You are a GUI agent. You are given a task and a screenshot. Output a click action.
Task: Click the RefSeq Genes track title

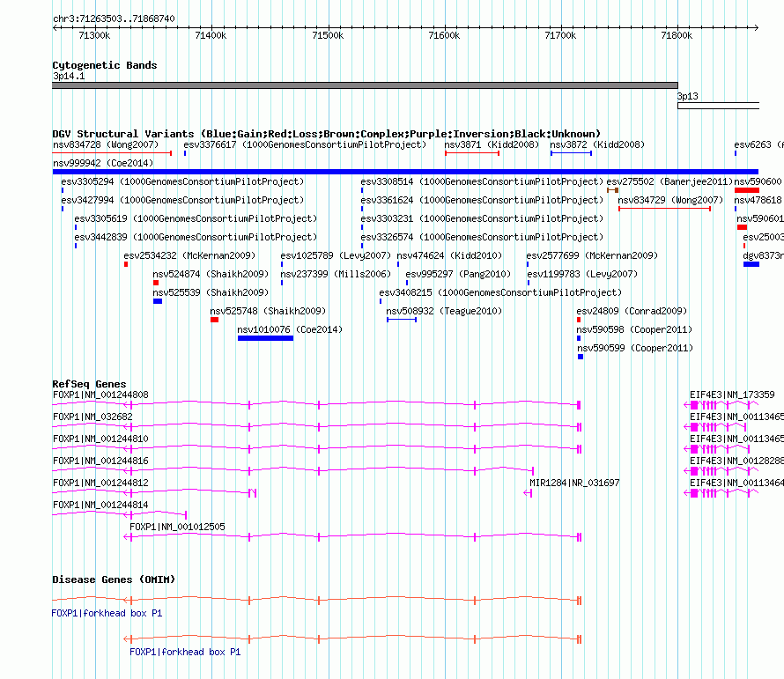pyautogui.click(x=89, y=384)
